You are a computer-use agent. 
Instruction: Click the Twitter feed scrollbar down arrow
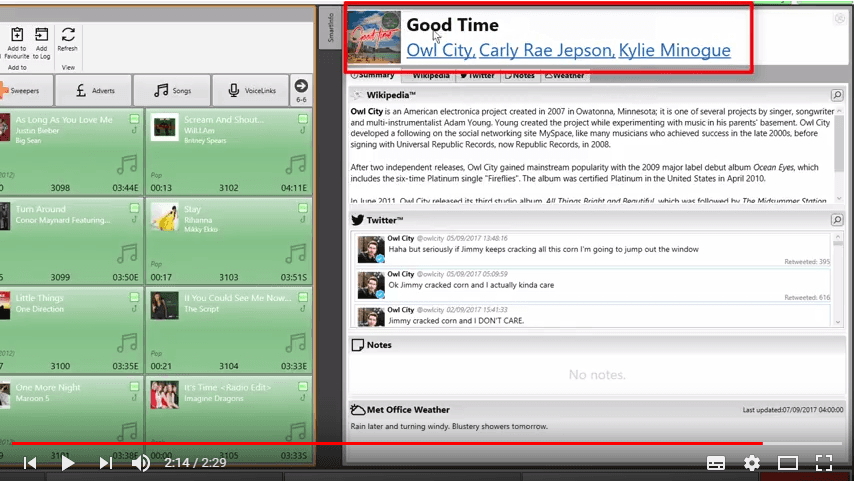(838, 321)
